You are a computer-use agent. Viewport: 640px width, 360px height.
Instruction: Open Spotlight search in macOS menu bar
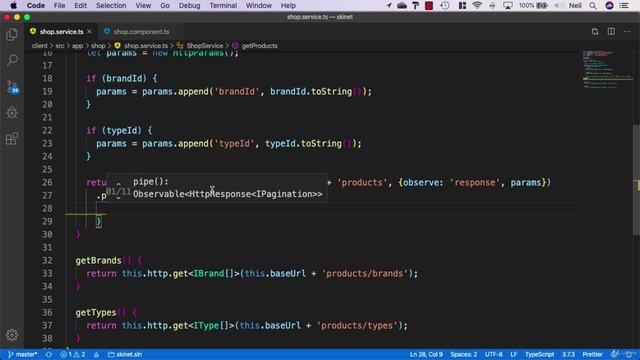[593, 5]
